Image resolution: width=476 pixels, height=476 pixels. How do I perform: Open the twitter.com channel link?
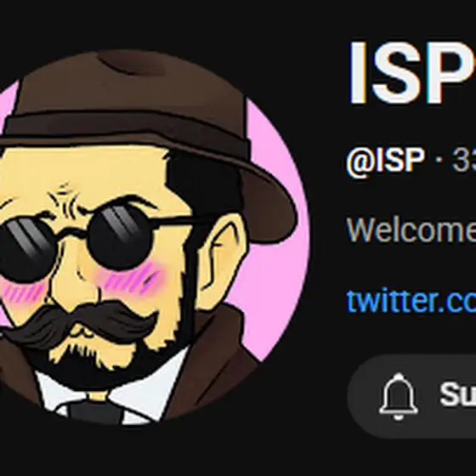tap(411, 300)
